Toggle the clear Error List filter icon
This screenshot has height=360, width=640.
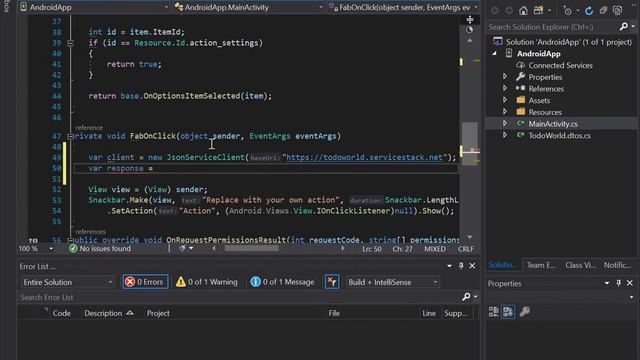332,282
